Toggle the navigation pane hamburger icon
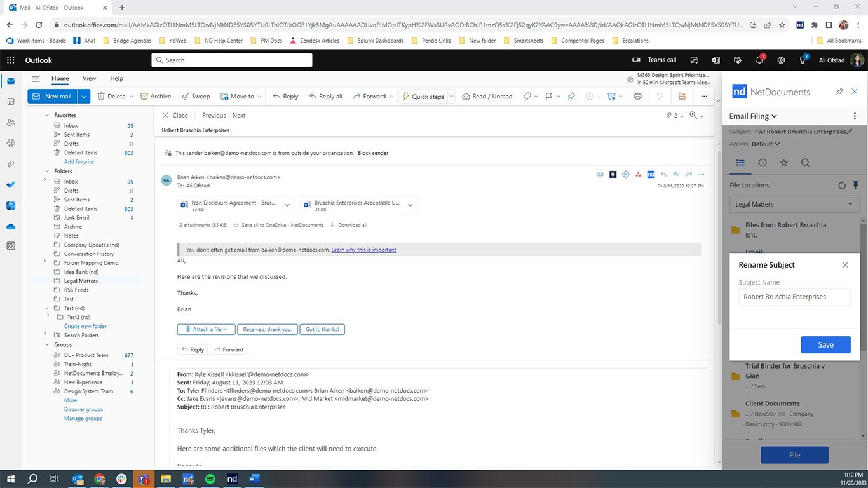868x488 pixels. tap(36, 78)
